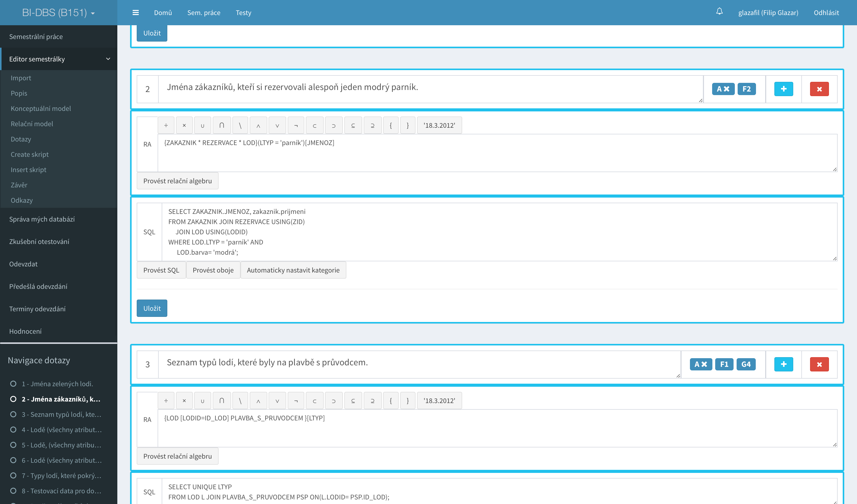Insert union ∪ symbol in query 3 RA toolbar

click(203, 401)
